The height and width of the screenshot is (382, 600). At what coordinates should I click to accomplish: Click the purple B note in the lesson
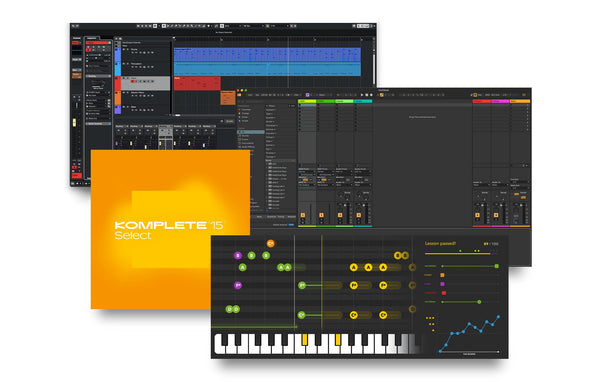click(x=238, y=255)
